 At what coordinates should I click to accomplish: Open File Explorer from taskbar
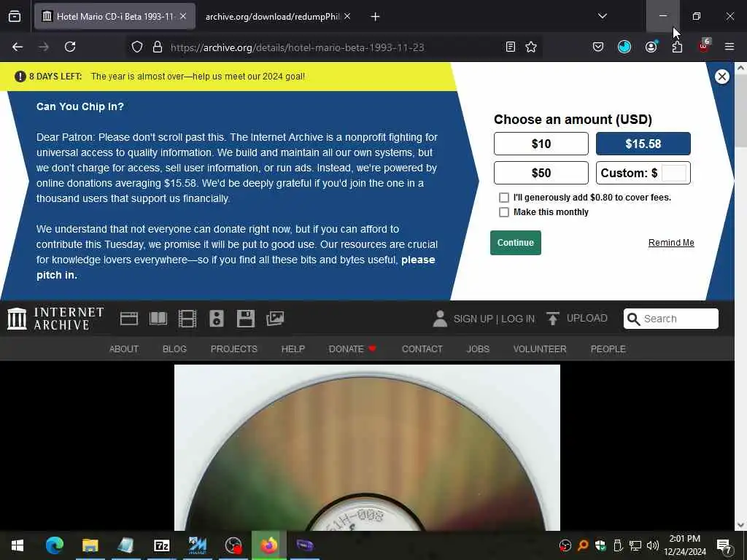(x=90, y=545)
